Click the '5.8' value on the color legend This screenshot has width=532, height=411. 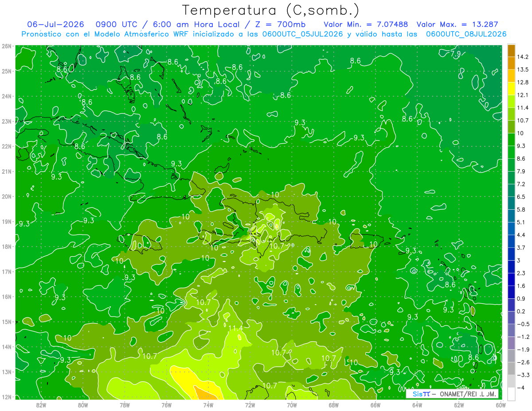[521, 210]
